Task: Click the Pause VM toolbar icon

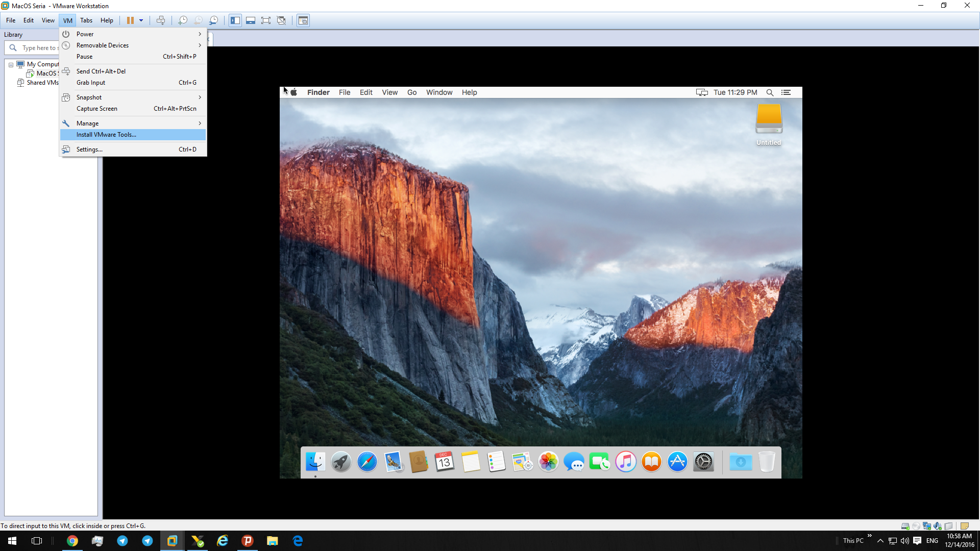Action: pyautogui.click(x=130, y=20)
